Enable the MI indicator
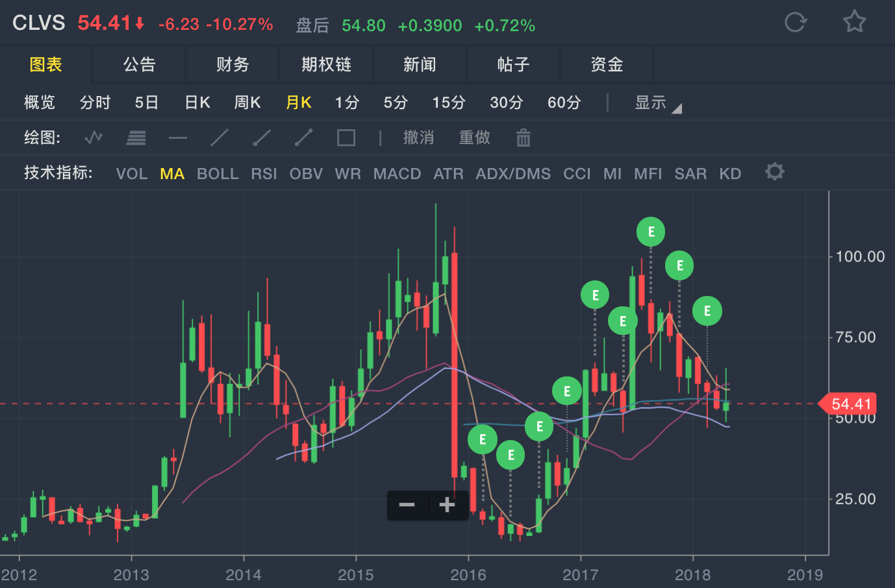 (612, 174)
